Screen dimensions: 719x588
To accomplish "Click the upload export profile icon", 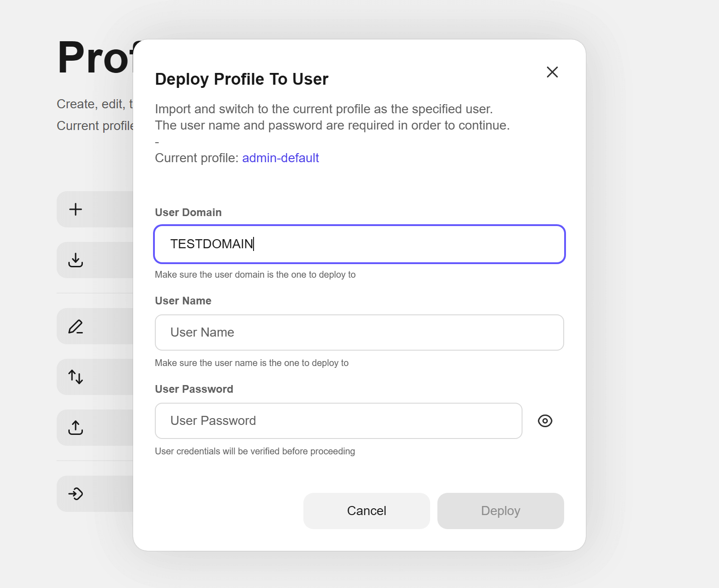I will 76,428.
